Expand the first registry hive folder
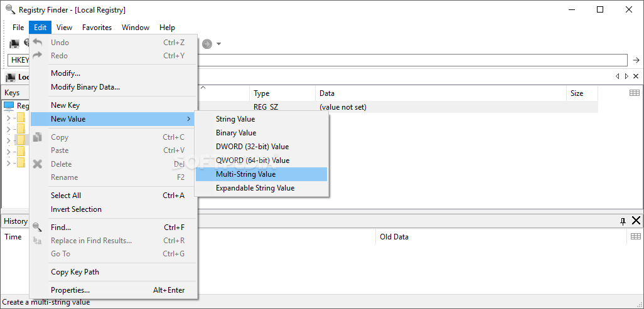This screenshot has height=309, width=644. point(9,118)
